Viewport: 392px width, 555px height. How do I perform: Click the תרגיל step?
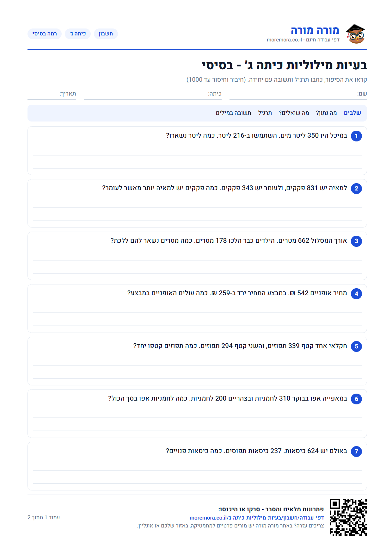pyautogui.click(x=265, y=113)
